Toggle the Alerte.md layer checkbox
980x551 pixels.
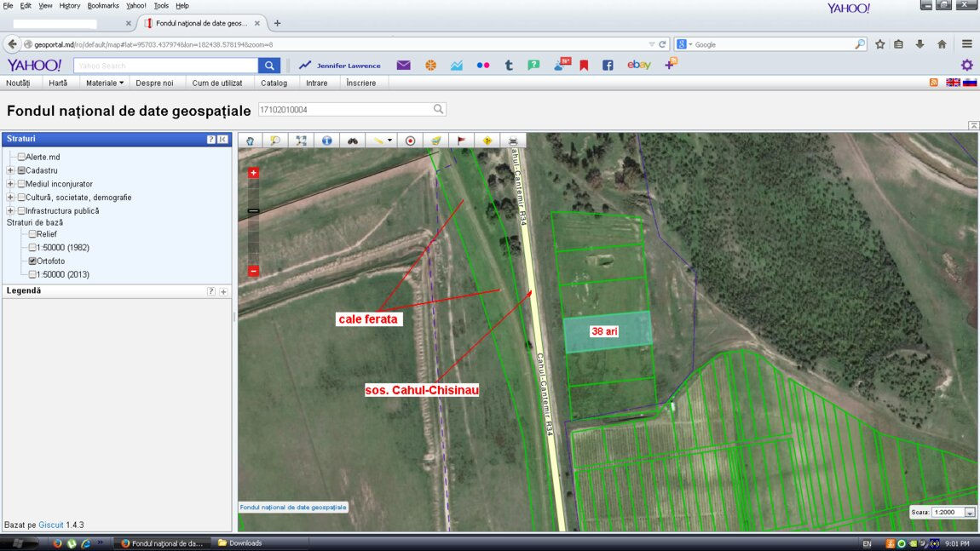[21, 157]
